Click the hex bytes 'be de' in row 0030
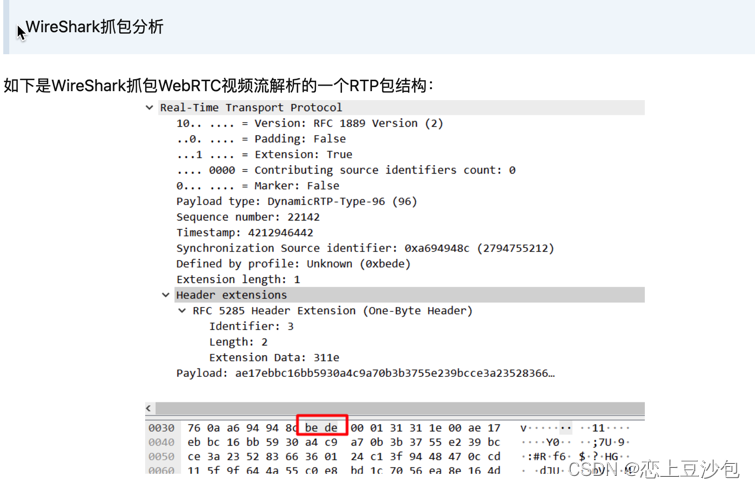 point(321,428)
